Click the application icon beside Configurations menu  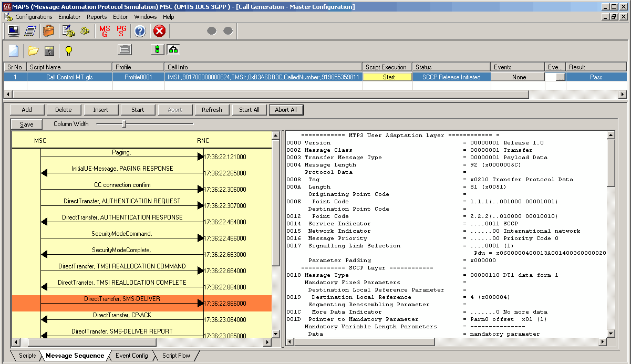8,17
